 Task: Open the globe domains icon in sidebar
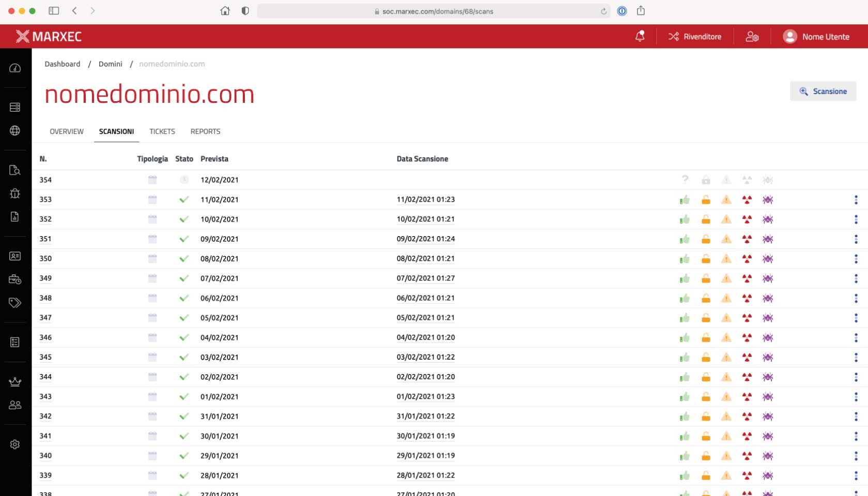tap(15, 131)
